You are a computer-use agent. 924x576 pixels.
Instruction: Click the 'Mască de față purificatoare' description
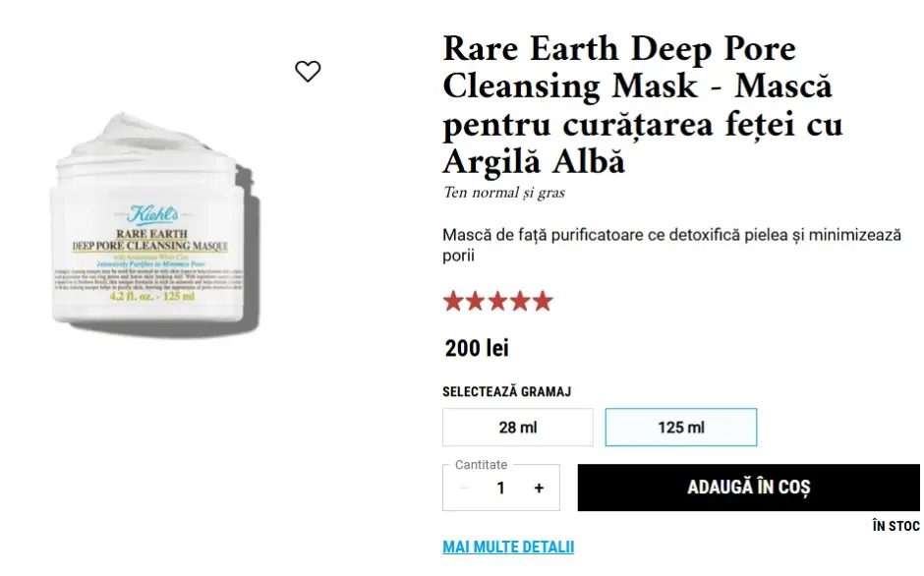click(x=671, y=246)
